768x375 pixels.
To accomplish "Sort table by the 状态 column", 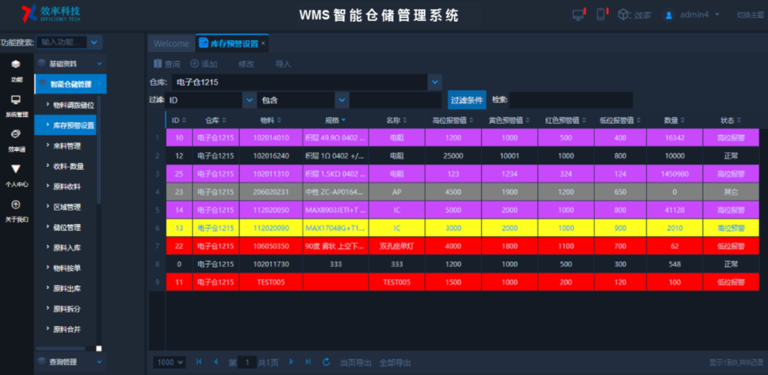I will pyautogui.click(x=731, y=120).
